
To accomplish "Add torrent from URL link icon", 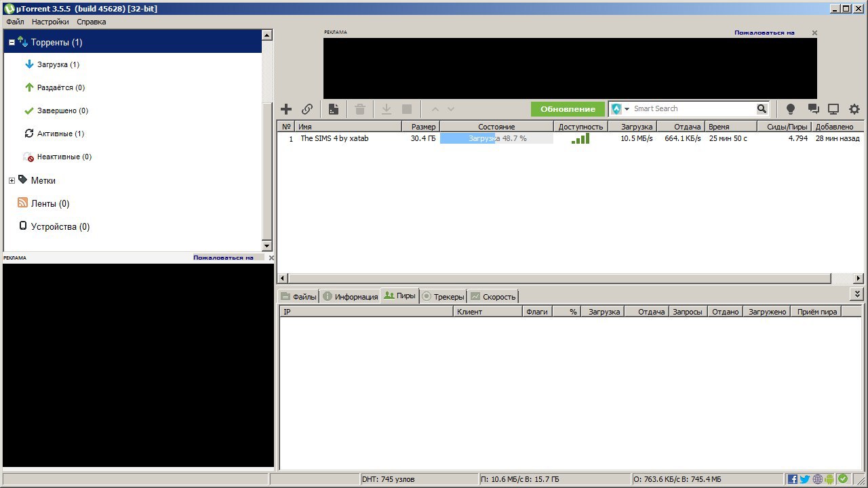I will (x=307, y=109).
